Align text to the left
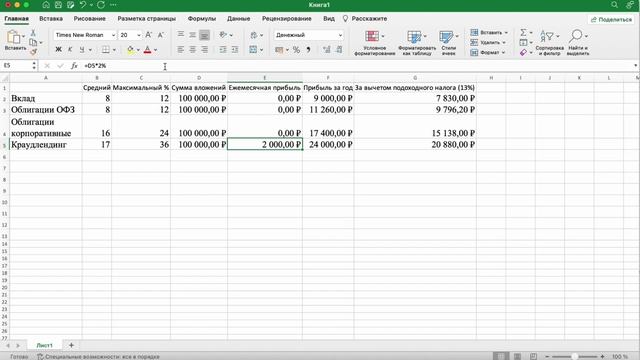Screen dimensions: 640x360 click(180, 49)
